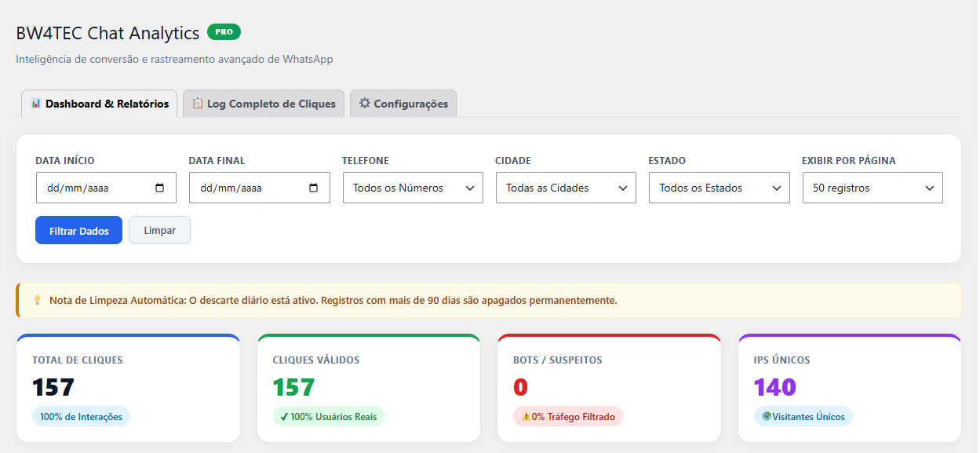Click the '100% de Interações' badge
980x453 pixels.
pyautogui.click(x=81, y=417)
